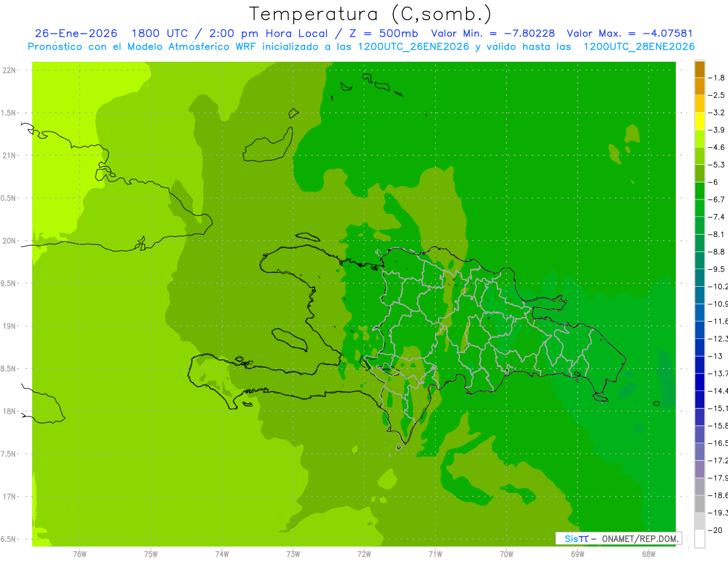Click the '-7.4' colorbar value
The height and width of the screenshot is (562, 728).
click(x=717, y=217)
